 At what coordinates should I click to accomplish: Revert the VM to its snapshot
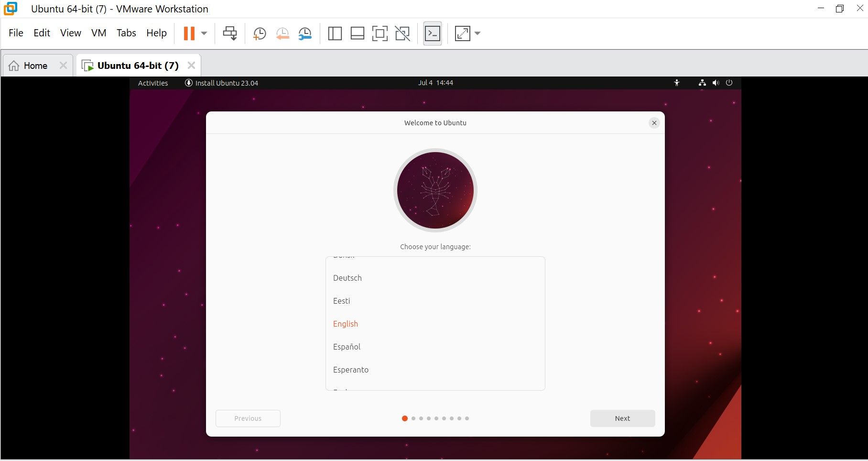282,33
